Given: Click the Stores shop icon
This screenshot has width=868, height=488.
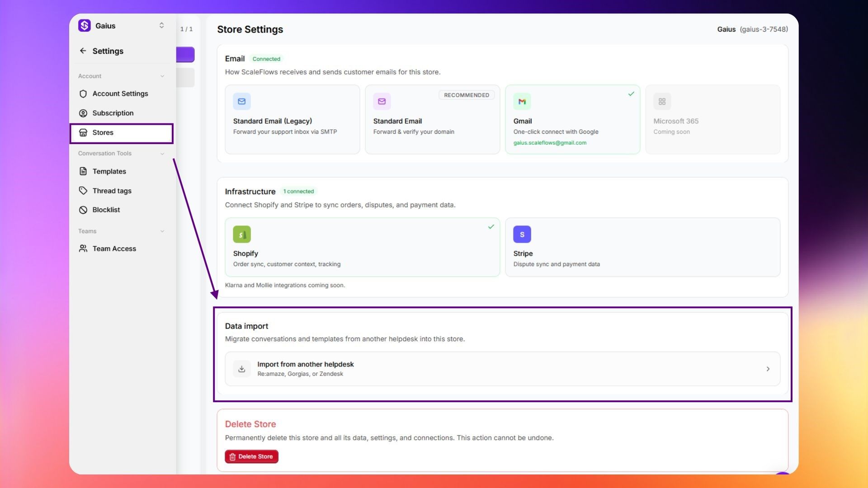Looking at the screenshot, I should tap(83, 132).
